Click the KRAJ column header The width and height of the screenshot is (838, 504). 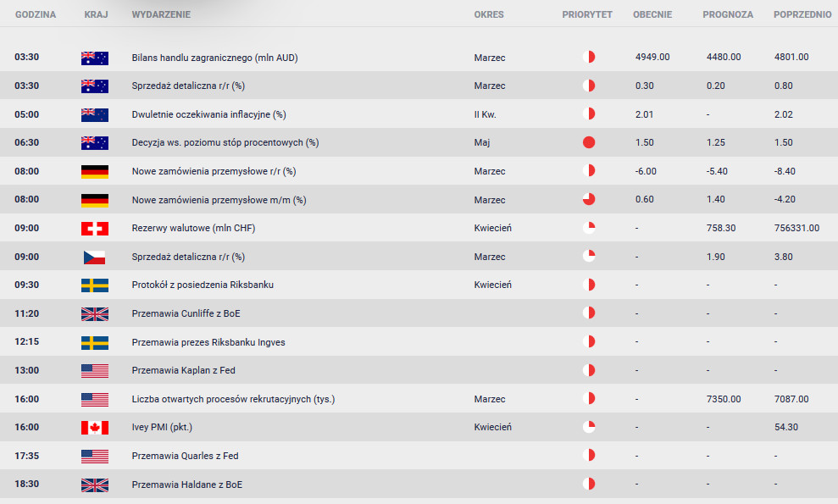(x=97, y=15)
